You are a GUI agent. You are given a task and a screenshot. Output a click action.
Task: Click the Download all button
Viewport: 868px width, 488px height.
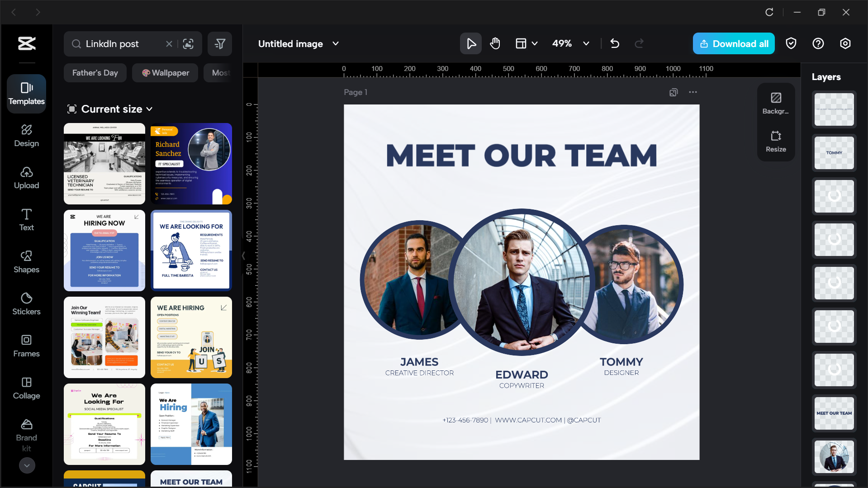click(733, 43)
